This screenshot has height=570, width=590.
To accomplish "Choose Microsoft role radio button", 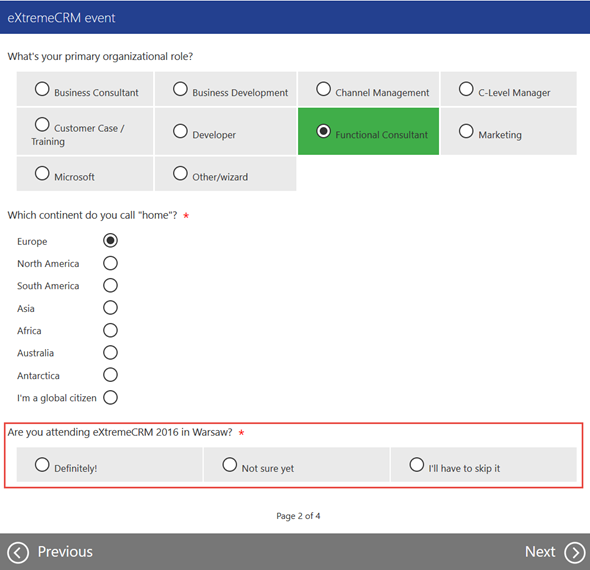I will (x=42, y=173).
